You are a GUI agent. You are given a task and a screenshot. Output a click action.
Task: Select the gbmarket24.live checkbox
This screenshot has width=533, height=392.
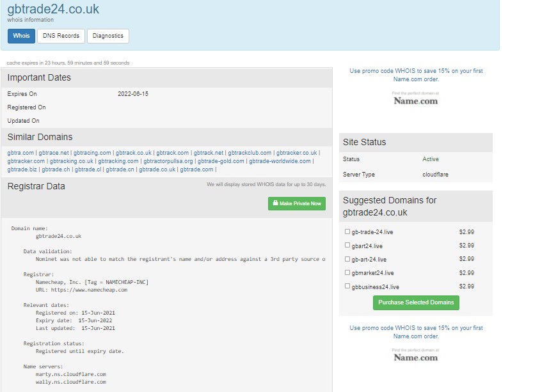coord(347,272)
